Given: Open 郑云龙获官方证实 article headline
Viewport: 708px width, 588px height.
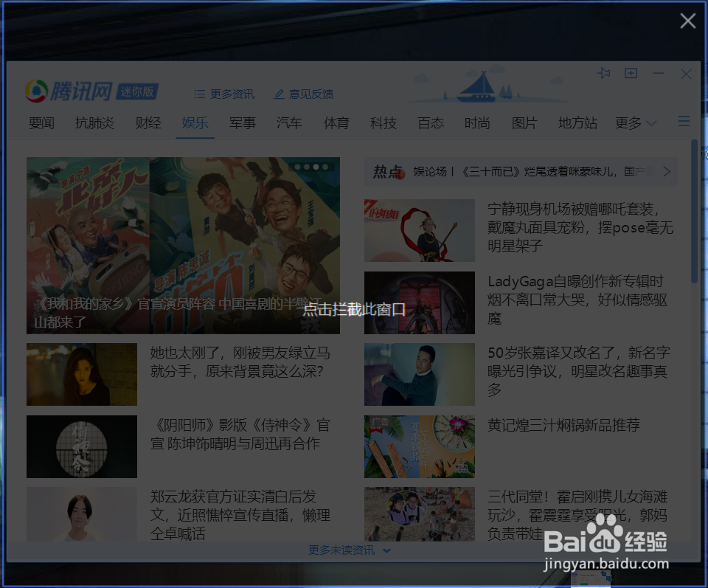Looking at the screenshot, I should click(240, 515).
